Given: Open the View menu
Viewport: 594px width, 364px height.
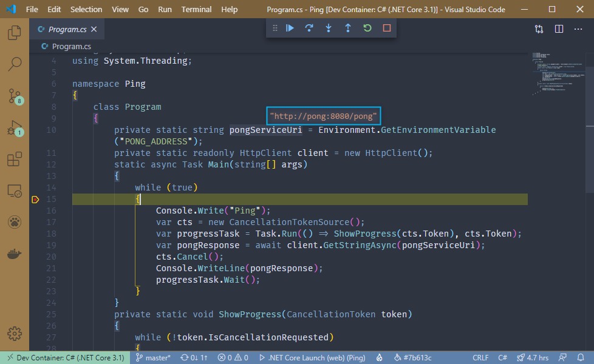Looking at the screenshot, I should 120,9.
